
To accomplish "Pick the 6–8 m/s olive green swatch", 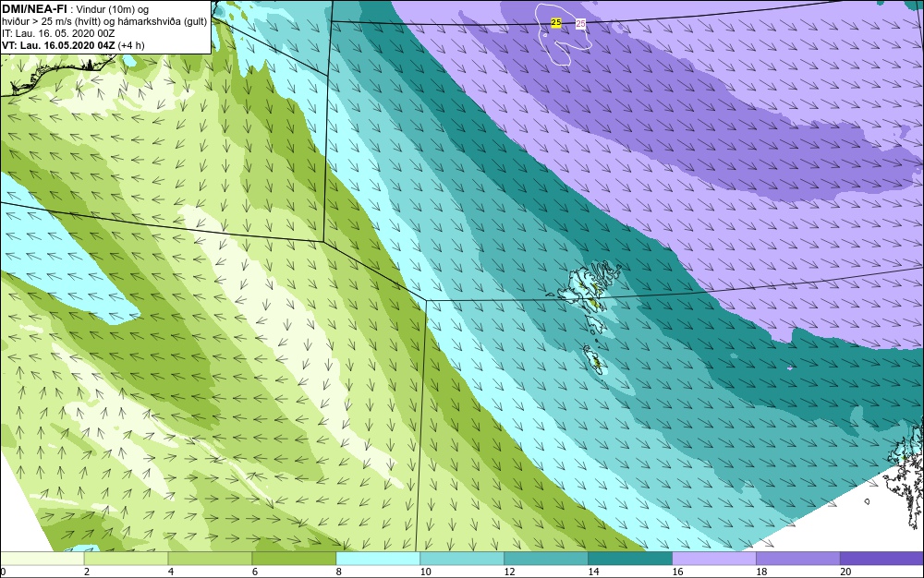I will 294,559.
